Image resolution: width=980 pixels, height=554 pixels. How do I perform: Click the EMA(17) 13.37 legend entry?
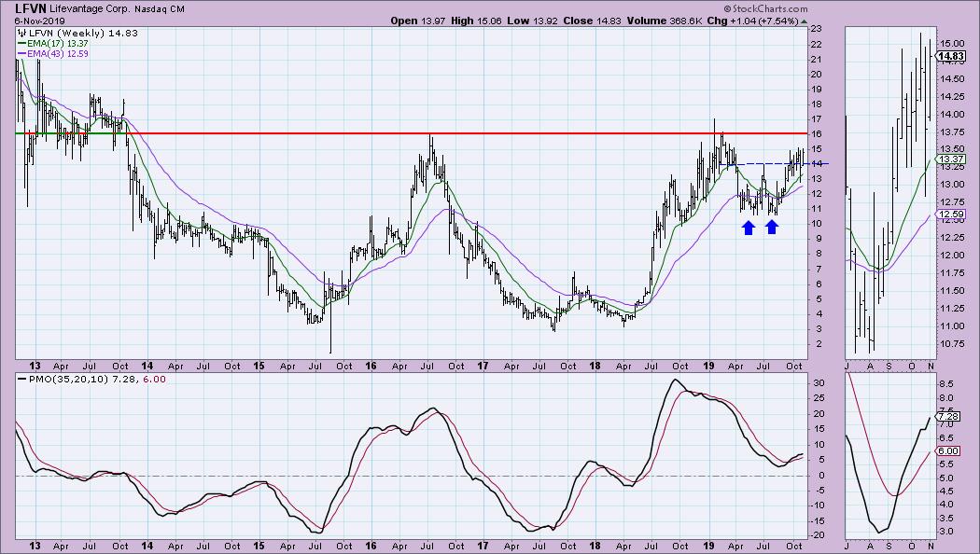coord(54,44)
